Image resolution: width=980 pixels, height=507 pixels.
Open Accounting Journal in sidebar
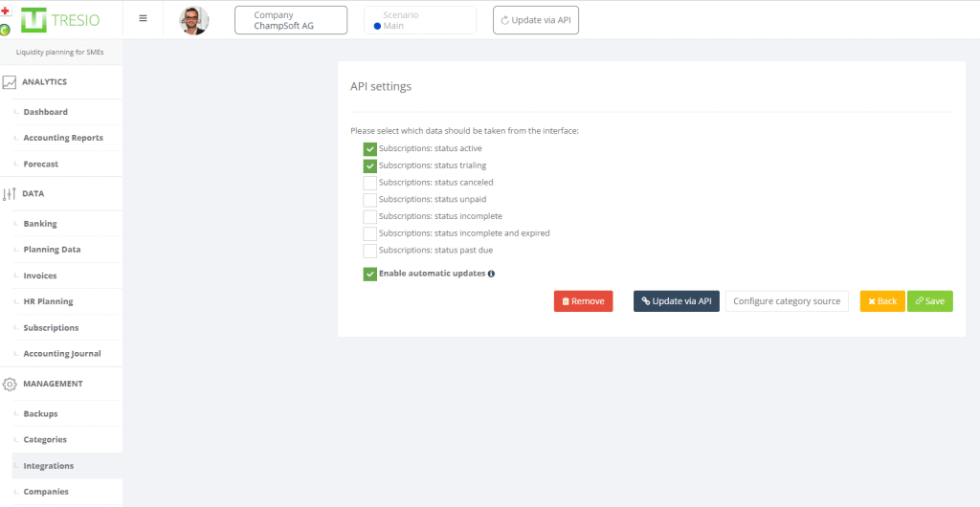(x=62, y=353)
